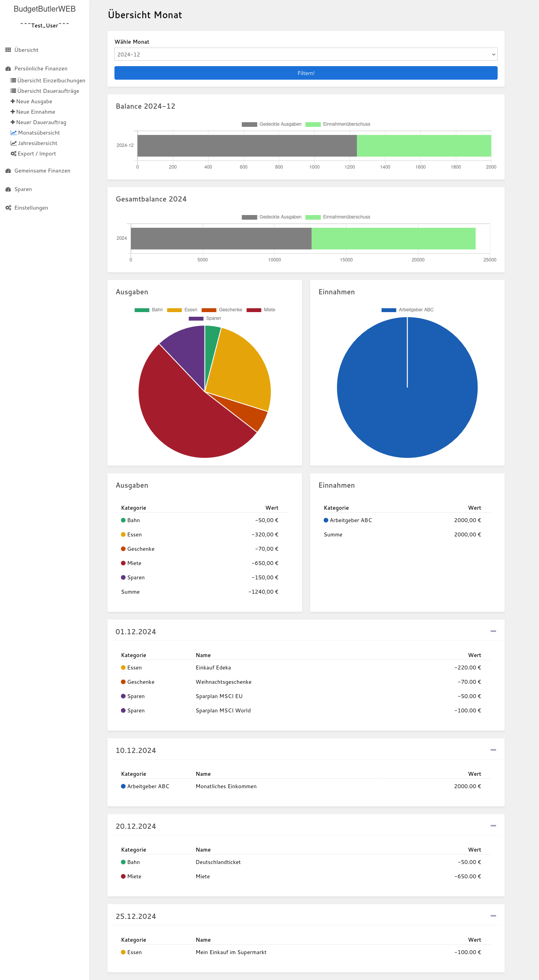Click the gears icon beside Export / Import
Screen dimensions: 539x980
pos(14,154)
